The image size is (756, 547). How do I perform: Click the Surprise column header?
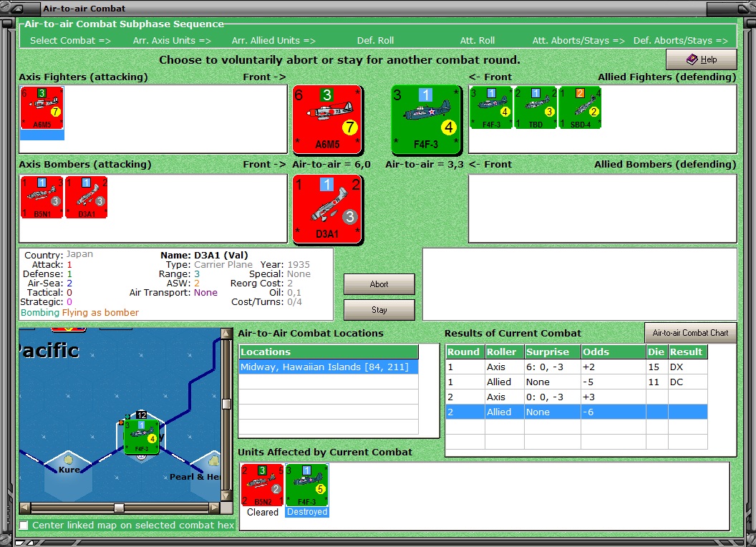(553, 352)
